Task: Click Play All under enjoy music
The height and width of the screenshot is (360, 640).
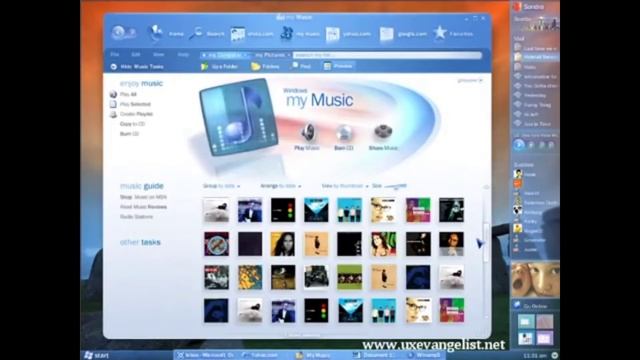Action: click(128, 94)
